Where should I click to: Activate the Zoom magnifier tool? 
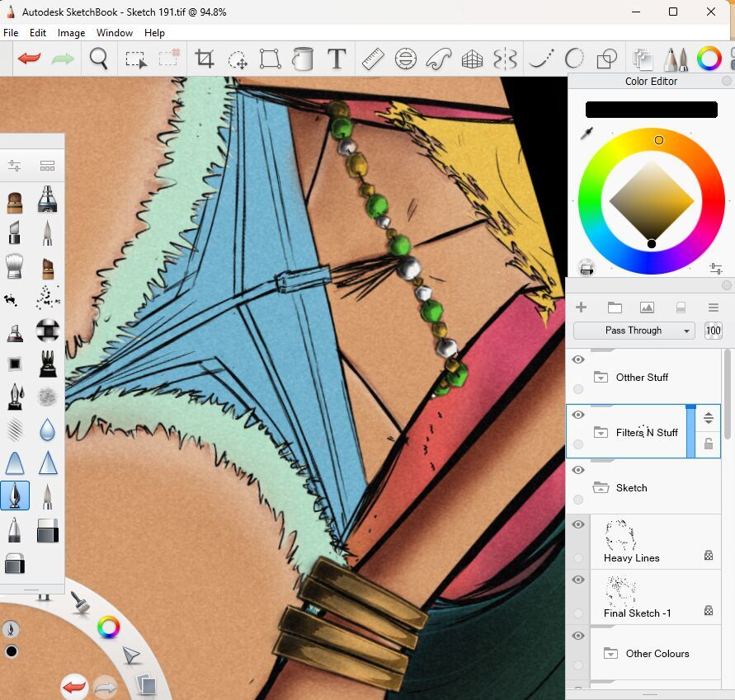99,59
